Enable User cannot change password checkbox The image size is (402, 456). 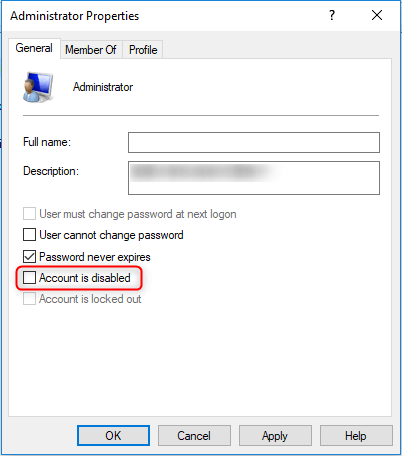29,235
